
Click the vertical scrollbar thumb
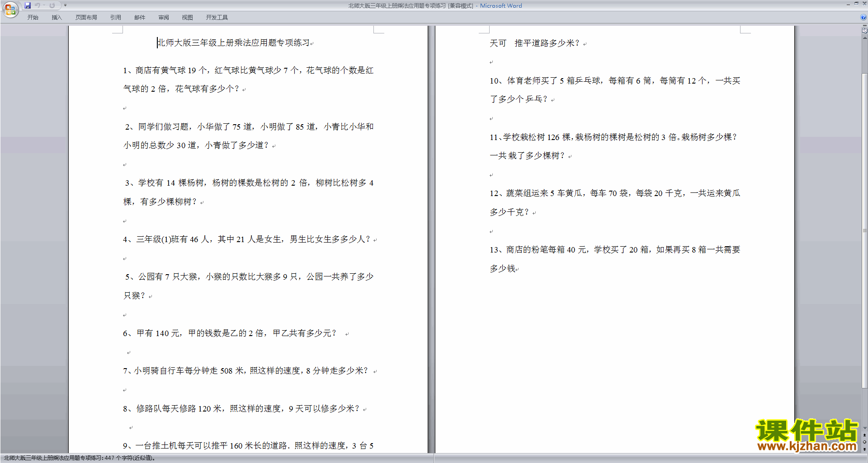(x=864, y=230)
